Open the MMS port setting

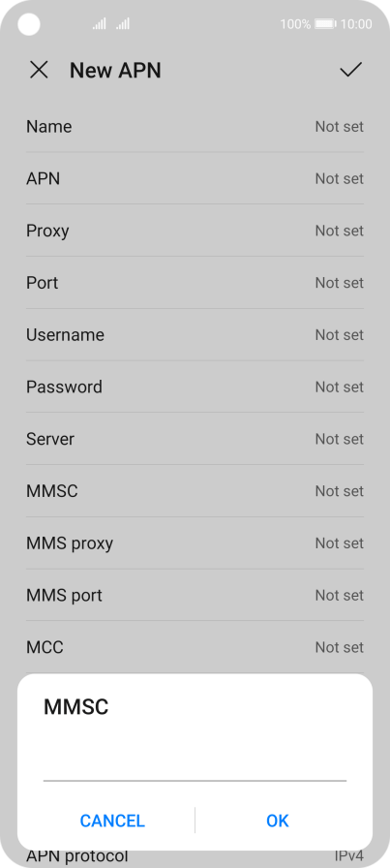[195, 595]
